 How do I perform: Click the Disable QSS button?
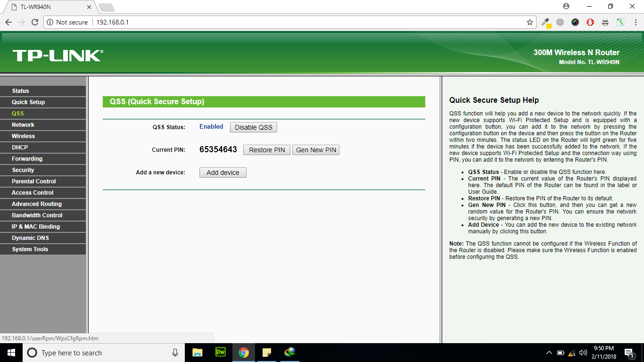tap(254, 127)
